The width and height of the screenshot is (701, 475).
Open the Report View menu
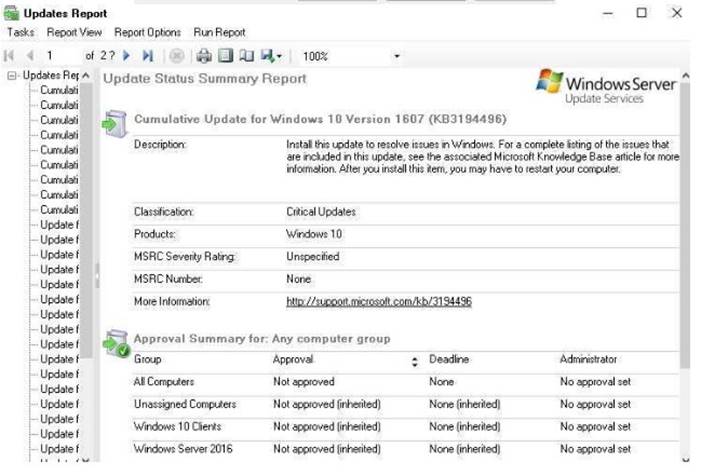pos(74,32)
